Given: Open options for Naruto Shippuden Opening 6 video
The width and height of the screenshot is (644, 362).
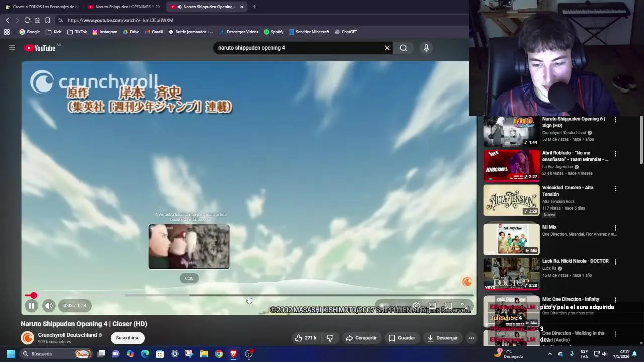Looking at the screenshot, I should coord(615,120).
